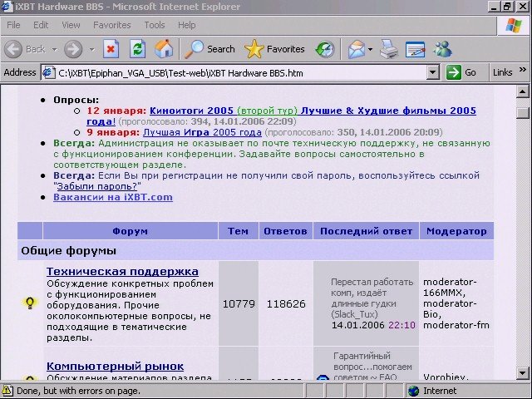Open the Forward history dropdown arrow
Viewport: 532px width, 399px height.
92,50
